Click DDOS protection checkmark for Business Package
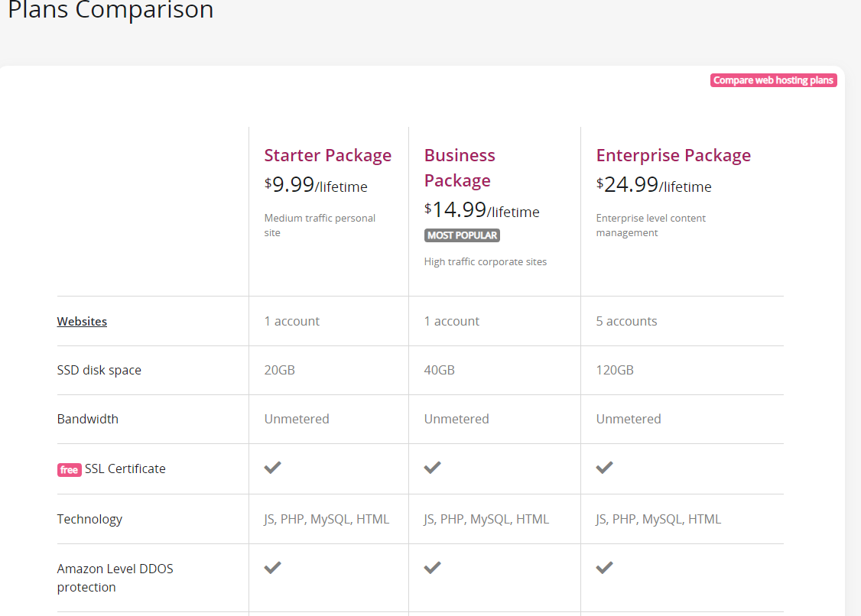 tap(432, 567)
